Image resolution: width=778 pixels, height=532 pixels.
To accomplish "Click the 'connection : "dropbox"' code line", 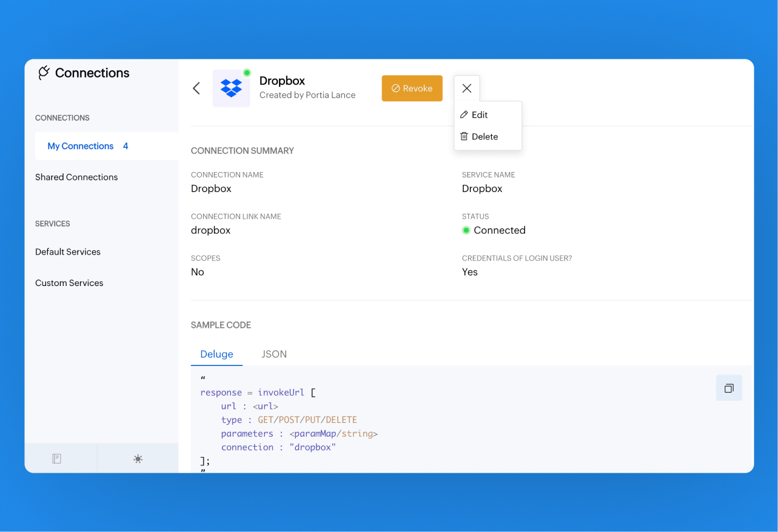I will click(x=278, y=447).
